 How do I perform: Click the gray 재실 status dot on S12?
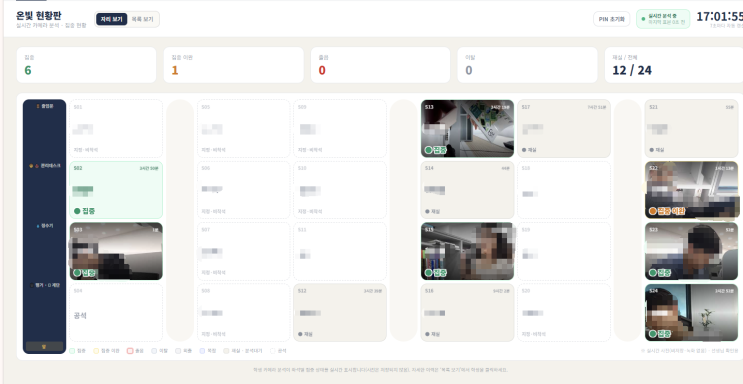click(300, 334)
